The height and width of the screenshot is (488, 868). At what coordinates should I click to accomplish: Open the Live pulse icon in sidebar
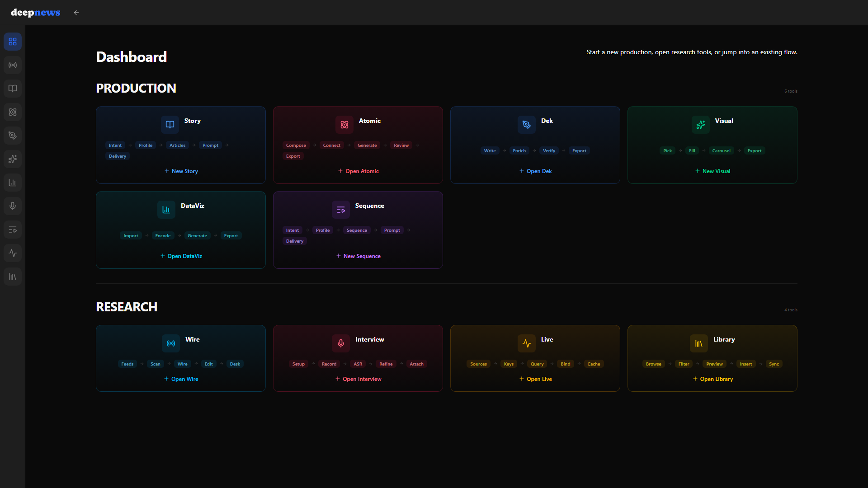(x=13, y=253)
